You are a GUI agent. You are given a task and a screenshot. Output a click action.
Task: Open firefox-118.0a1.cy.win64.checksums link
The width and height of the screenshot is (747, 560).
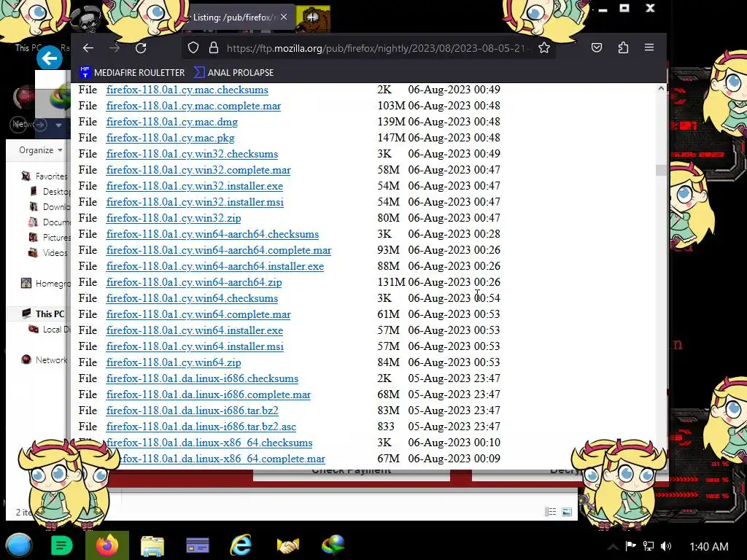192,298
